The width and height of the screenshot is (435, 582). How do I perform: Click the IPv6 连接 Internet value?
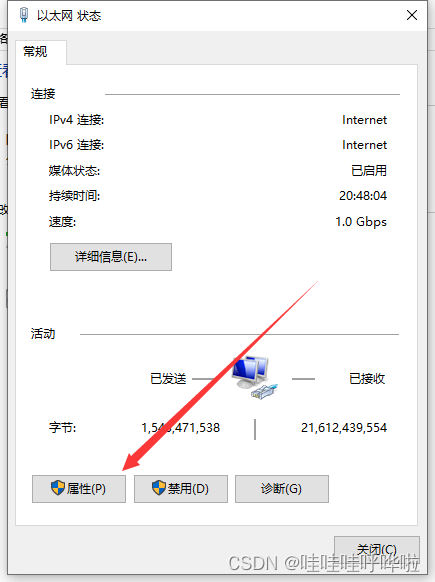[364, 145]
